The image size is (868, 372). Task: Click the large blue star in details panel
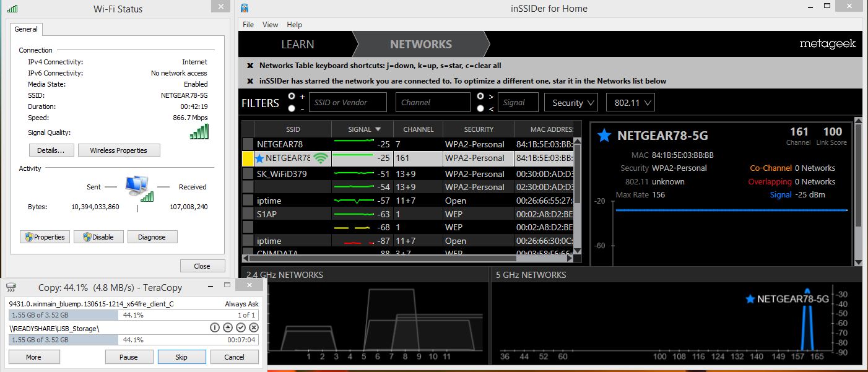604,136
